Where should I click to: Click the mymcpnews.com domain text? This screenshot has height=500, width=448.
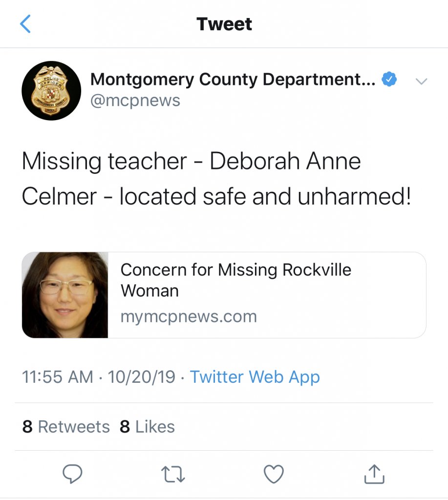coord(189,316)
